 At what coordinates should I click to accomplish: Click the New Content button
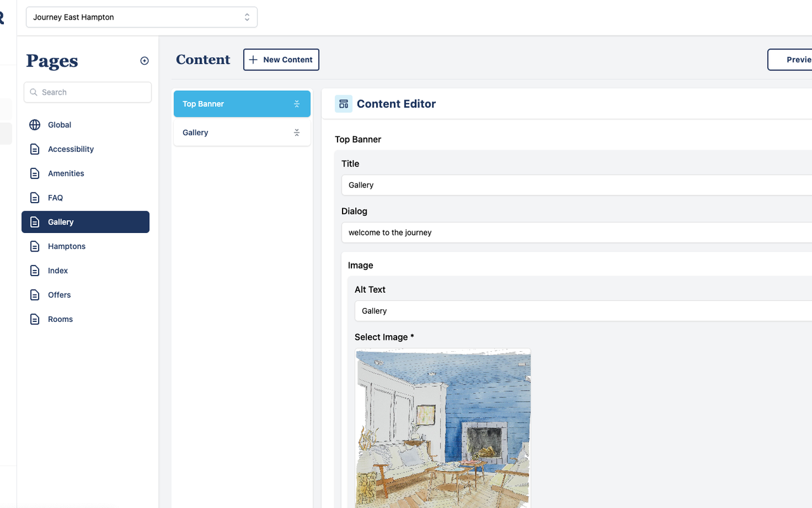pos(281,60)
